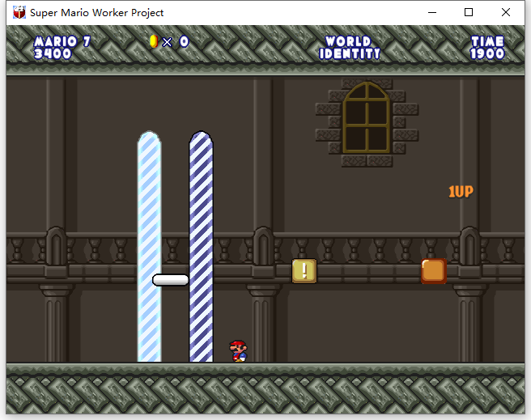Click the light blue striped pole
Screen dimensions: 531x420
(x=149, y=246)
